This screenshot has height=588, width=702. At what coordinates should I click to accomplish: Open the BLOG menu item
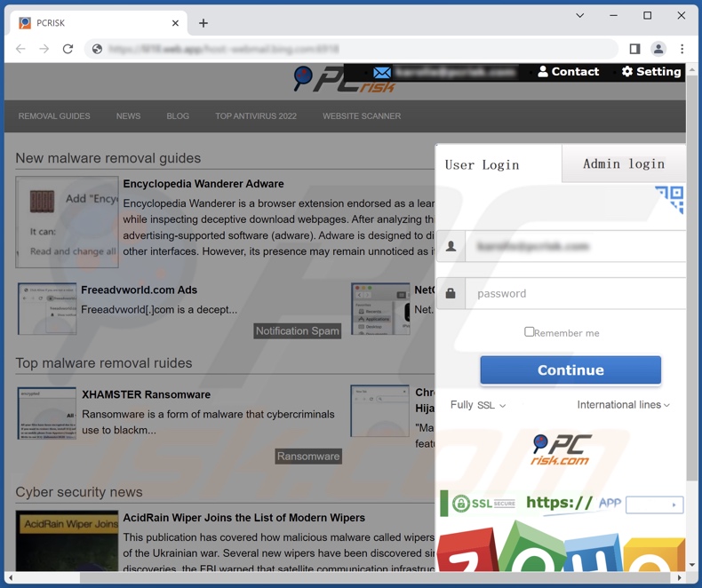178,115
